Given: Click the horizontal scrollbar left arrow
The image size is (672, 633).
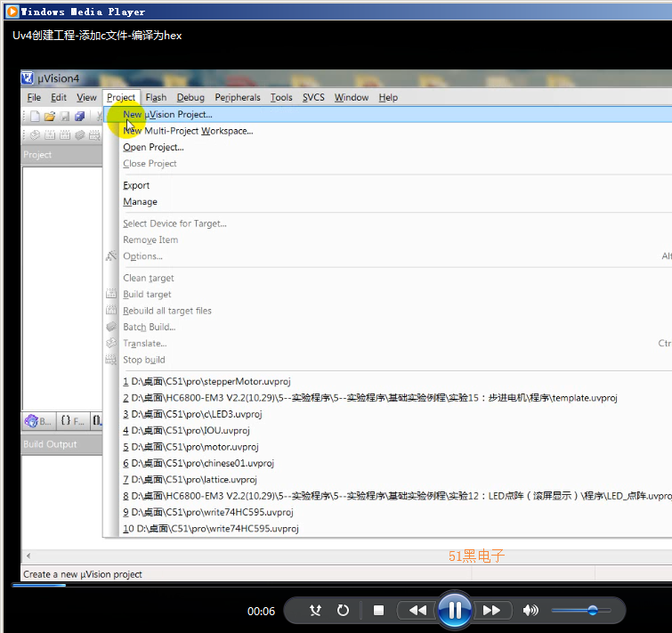Looking at the screenshot, I should coord(28,556).
